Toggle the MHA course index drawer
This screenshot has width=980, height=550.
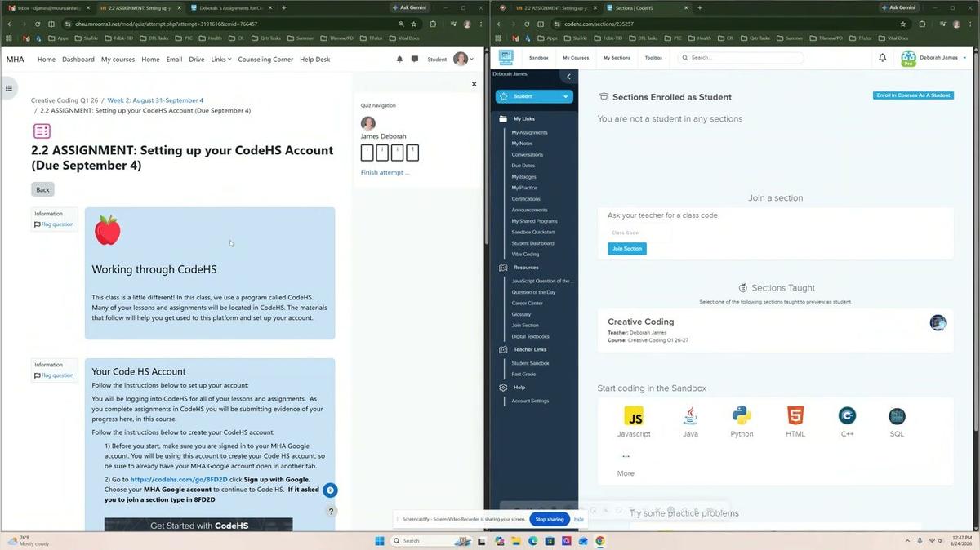point(9,88)
